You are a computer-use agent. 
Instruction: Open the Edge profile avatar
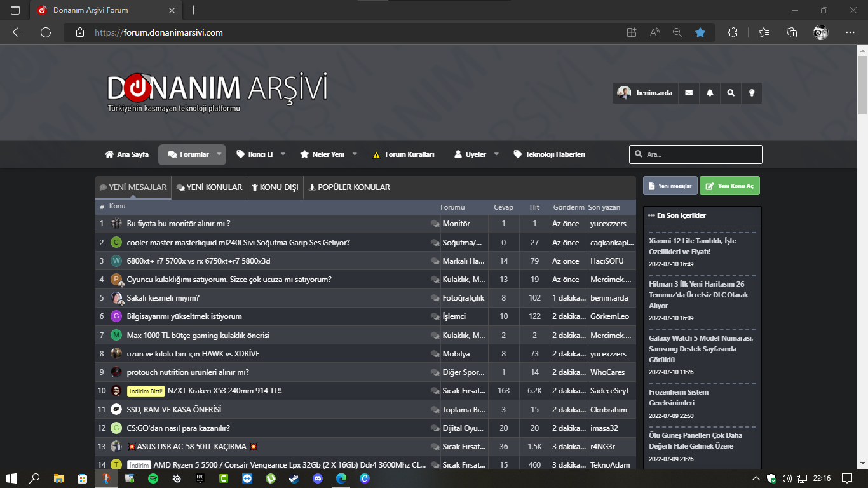point(821,32)
